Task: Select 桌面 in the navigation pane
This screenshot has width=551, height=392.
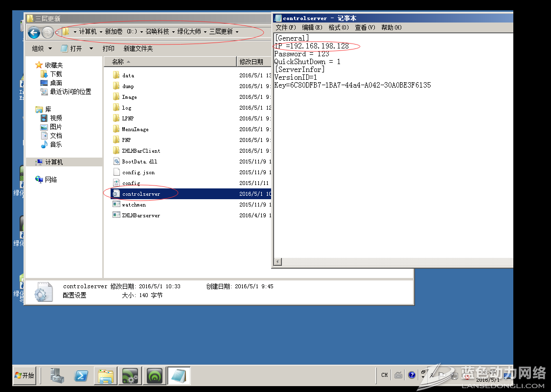Action: click(x=56, y=83)
